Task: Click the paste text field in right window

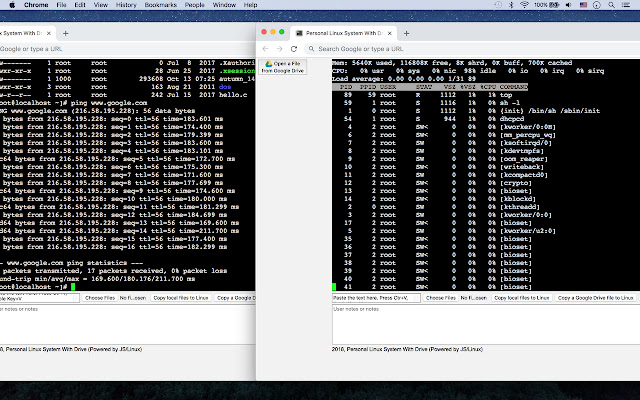Action: click(376, 298)
